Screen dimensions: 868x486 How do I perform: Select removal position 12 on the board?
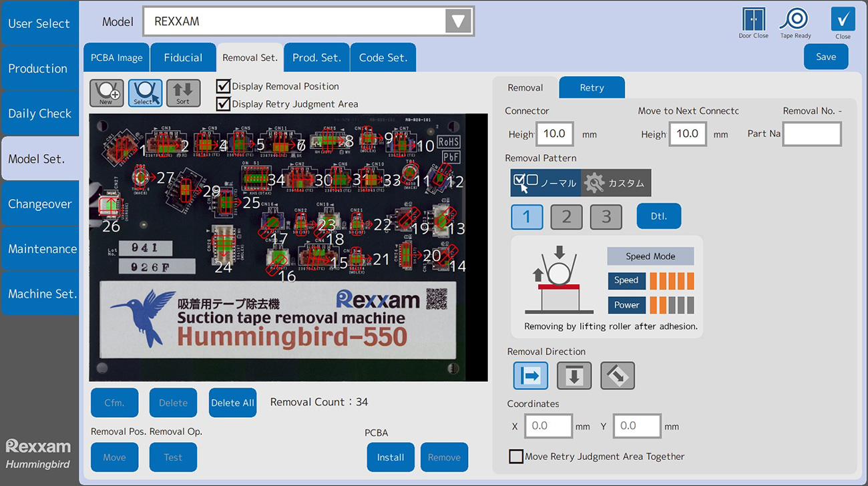(439, 178)
